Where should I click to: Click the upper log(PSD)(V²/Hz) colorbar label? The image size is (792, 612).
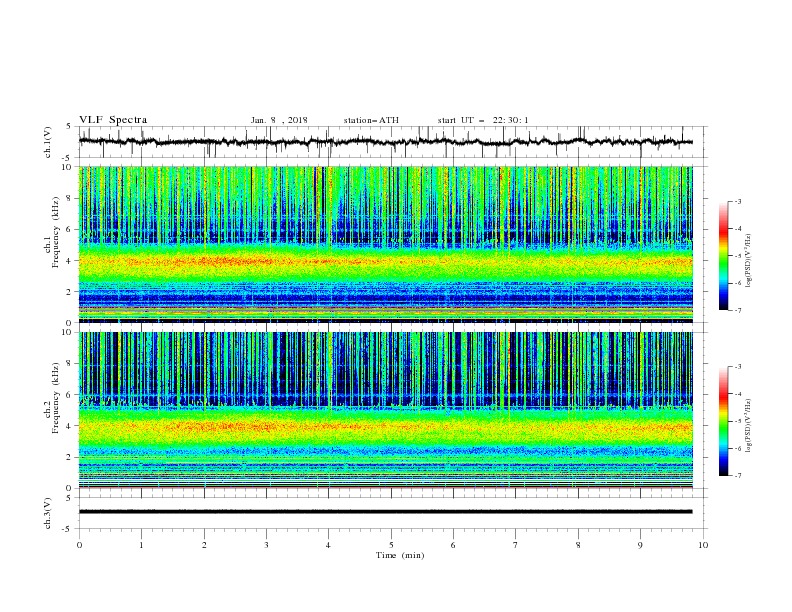pyautogui.click(x=748, y=261)
